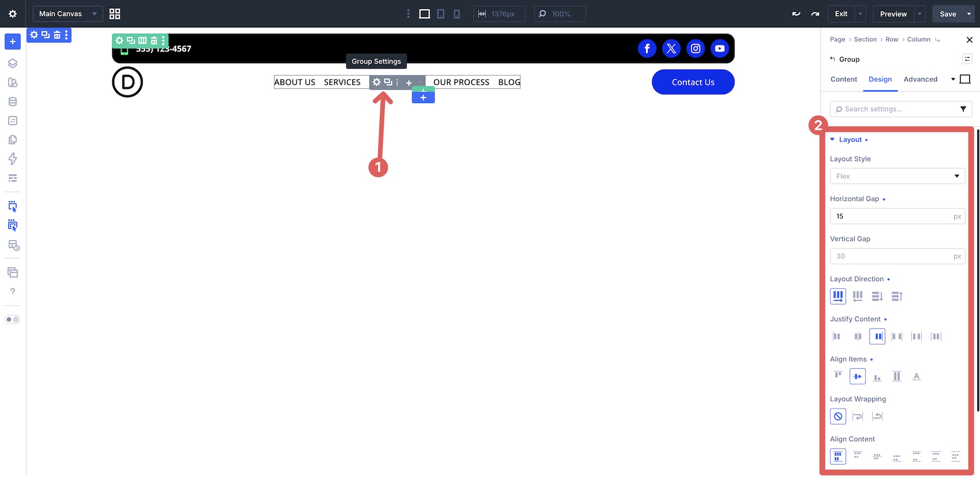Click the Vertical Gap input field
This screenshot has width=980, height=481.
[x=897, y=256]
